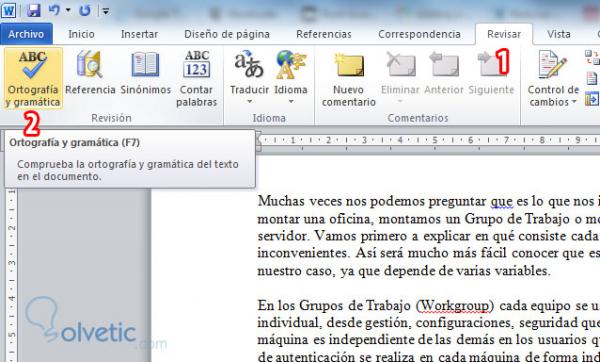Go to the Anterior comment
Screen dimensions: 600x362
pyautogui.click(x=444, y=73)
